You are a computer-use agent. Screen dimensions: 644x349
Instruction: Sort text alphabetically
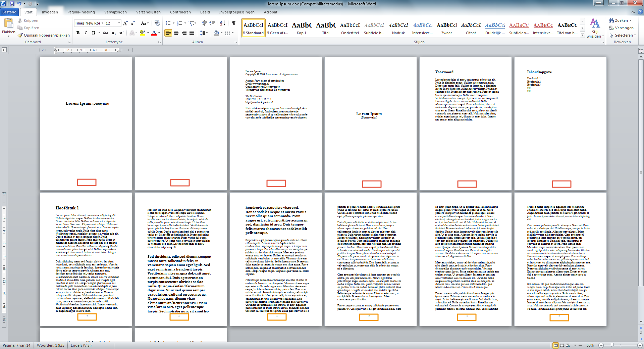tap(223, 23)
